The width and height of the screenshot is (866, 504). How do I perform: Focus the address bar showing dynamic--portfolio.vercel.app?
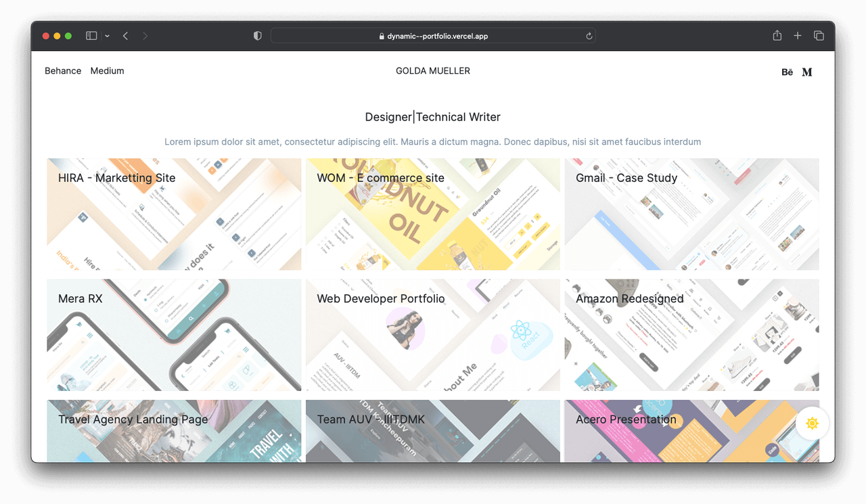[433, 36]
